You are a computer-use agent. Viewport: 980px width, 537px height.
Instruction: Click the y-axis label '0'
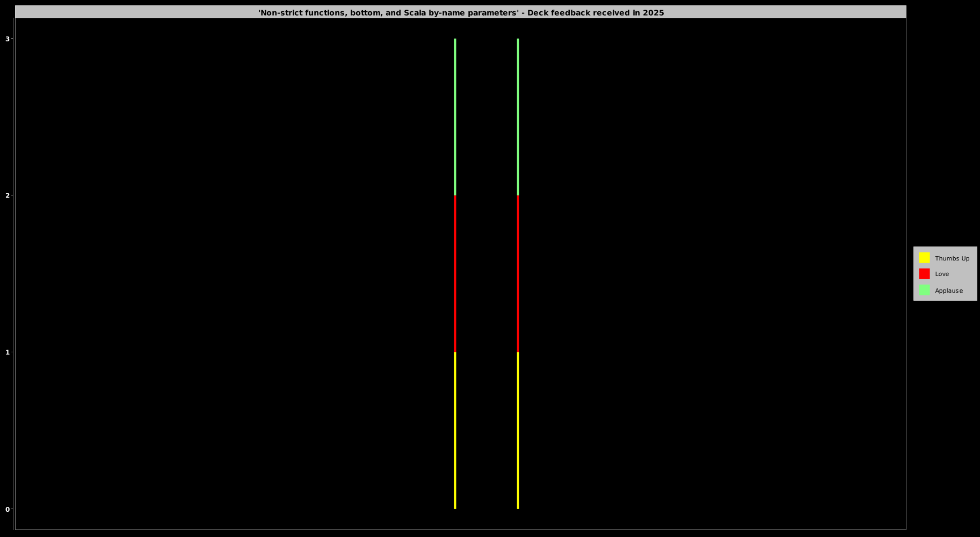tap(8, 509)
